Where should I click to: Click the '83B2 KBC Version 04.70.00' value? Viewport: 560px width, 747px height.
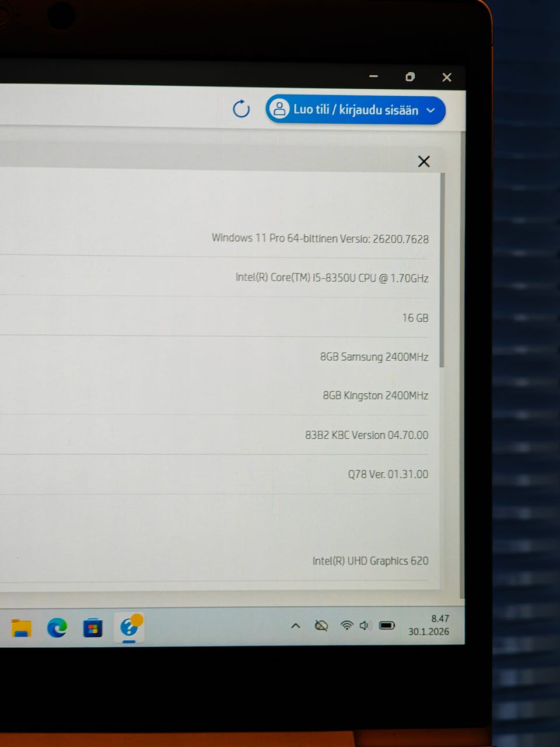click(x=366, y=435)
